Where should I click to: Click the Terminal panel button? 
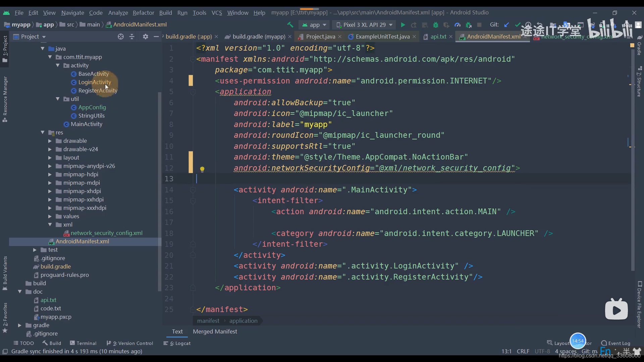[86, 343]
